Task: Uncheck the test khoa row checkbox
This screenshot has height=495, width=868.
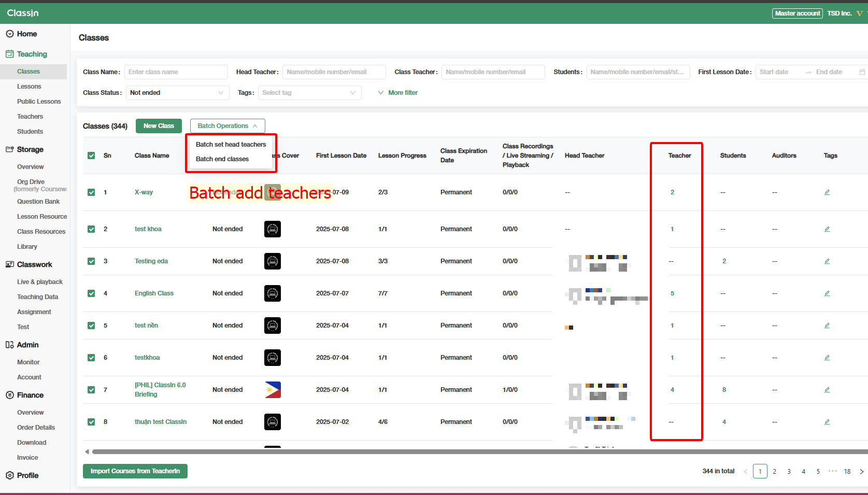Action: [x=91, y=229]
